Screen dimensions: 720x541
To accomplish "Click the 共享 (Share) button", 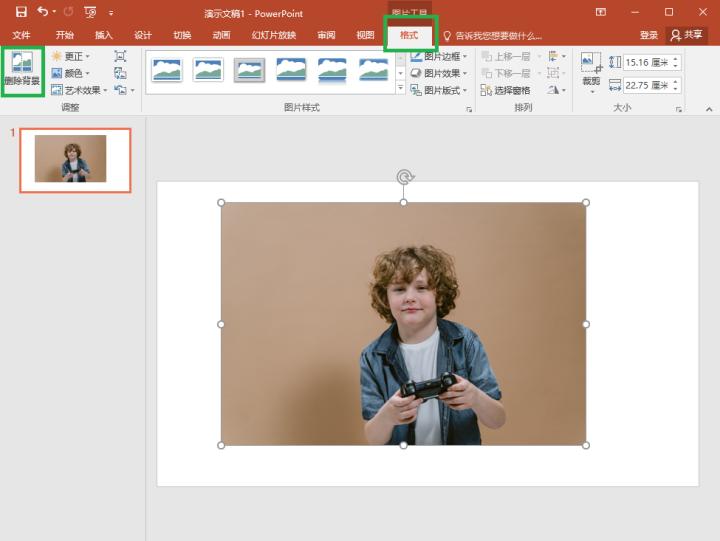I will (687, 35).
